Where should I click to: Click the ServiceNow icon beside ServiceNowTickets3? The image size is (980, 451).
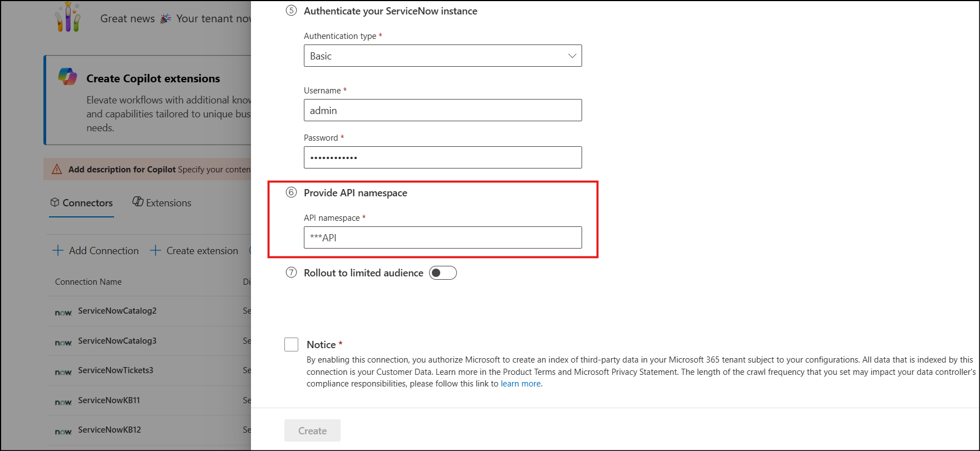(63, 372)
